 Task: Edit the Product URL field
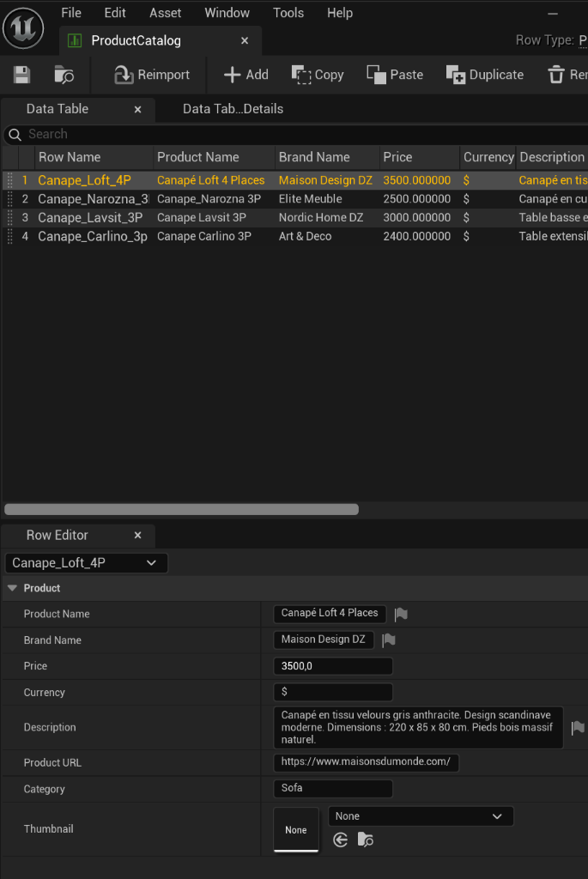pyautogui.click(x=366, y=762)
